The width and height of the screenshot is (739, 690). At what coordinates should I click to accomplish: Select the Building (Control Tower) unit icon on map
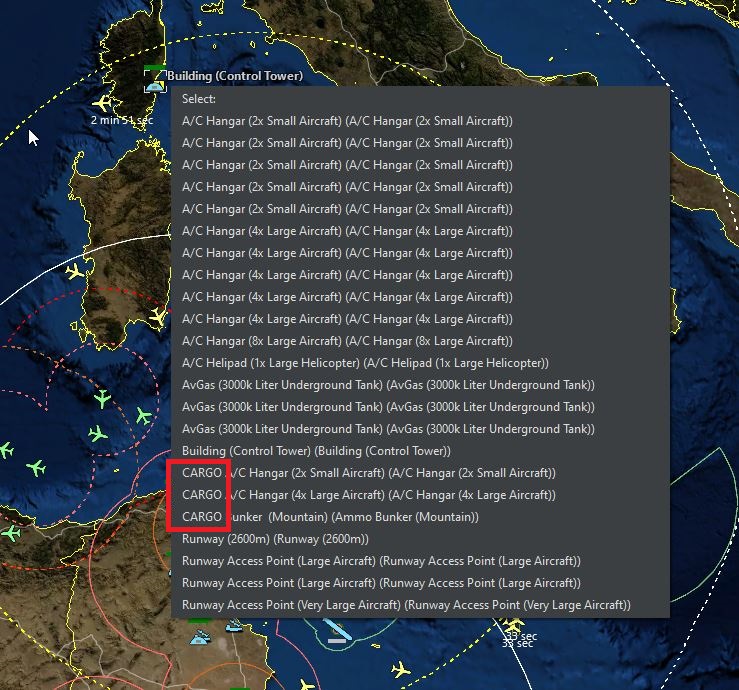(x=155, y=86)
